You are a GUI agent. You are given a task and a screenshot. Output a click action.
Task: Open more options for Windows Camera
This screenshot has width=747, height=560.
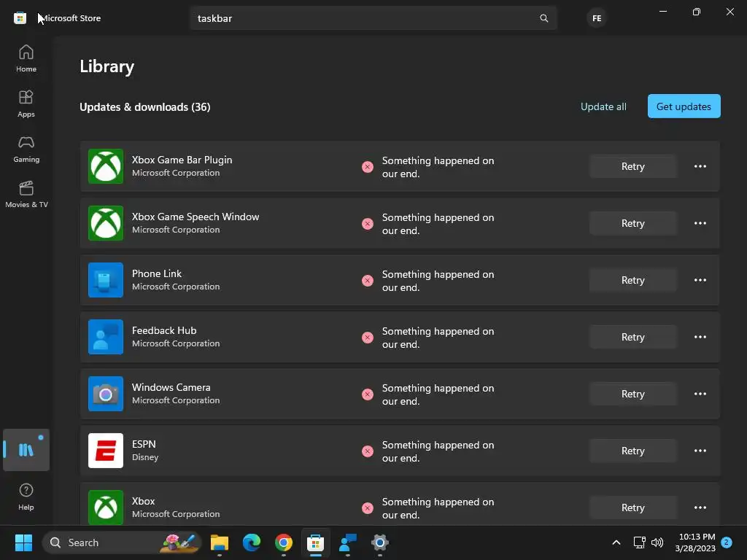pyautogui.click(x=700, y=394)
